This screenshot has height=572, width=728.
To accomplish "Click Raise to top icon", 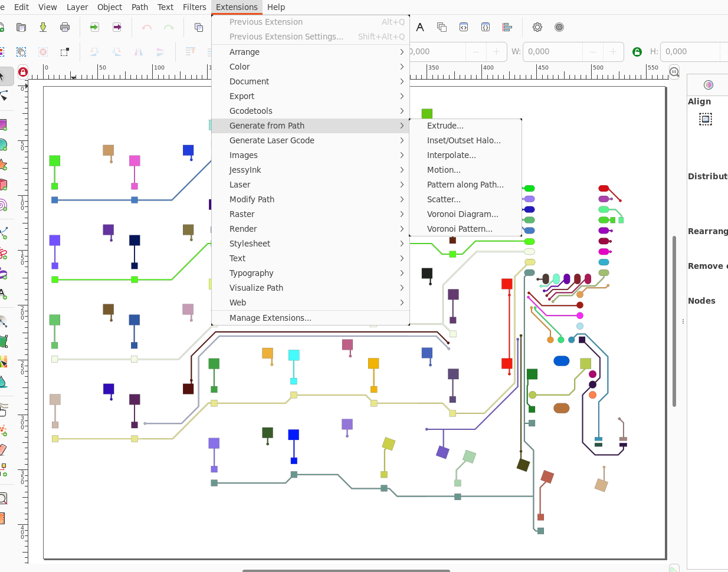I will pos(191,52).
